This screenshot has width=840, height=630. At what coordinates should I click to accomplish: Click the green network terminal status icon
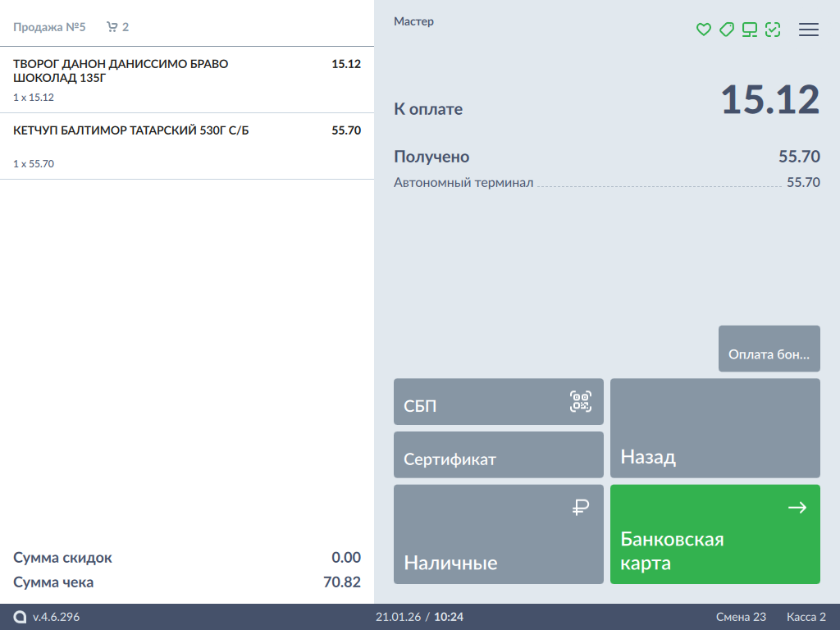(x=749, y=30)
